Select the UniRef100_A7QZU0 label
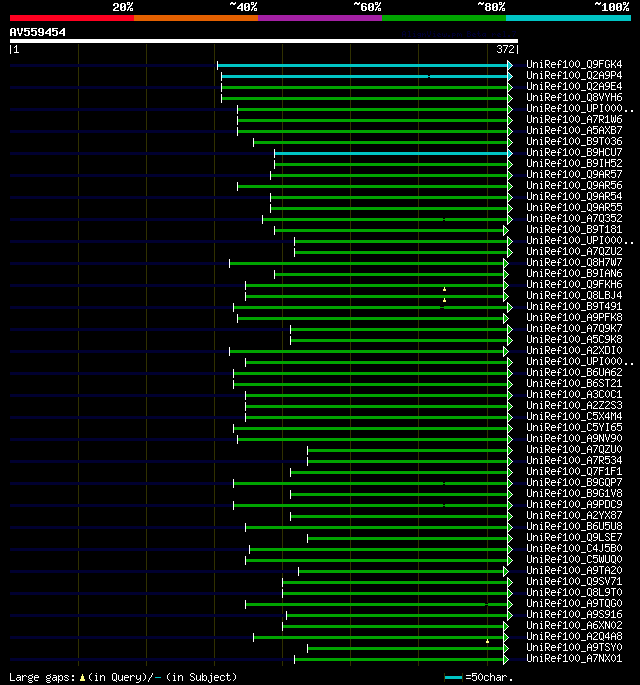 (x=574, y=450)
